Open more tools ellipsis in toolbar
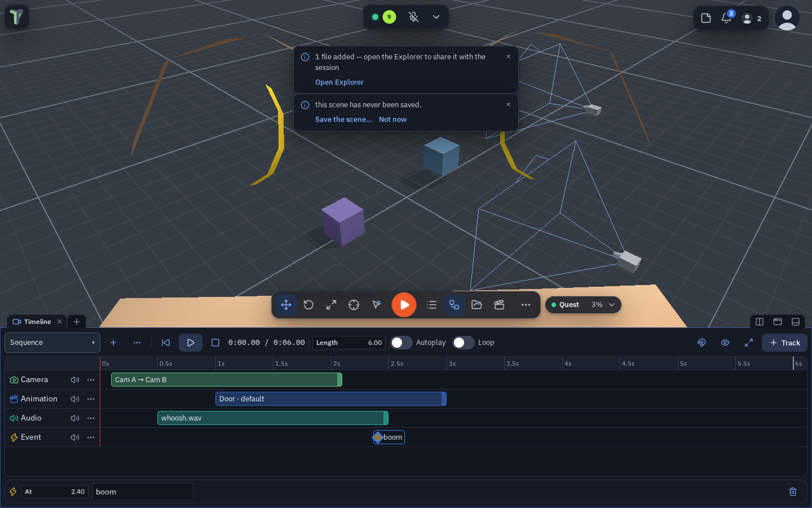 (x=526, y=305)
